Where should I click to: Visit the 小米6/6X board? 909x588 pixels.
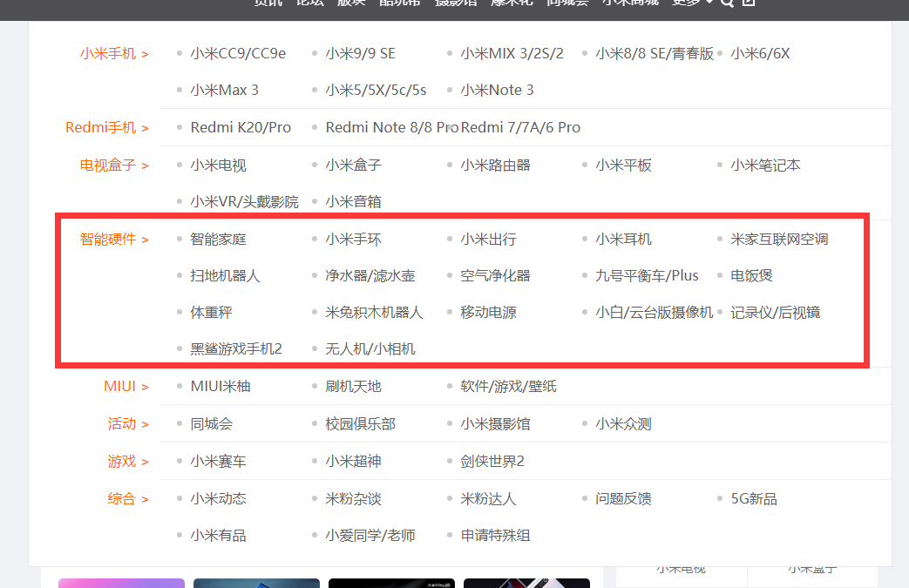760,54
